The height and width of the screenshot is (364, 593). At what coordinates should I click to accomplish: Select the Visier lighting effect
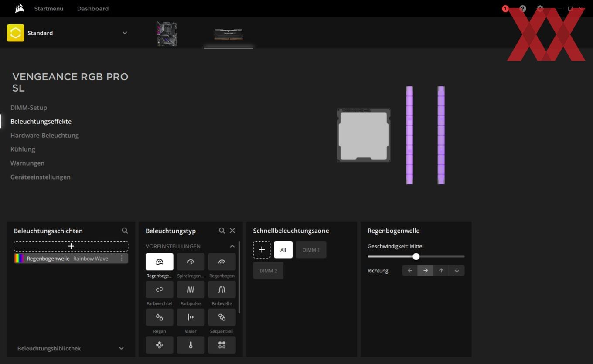coord(191,317)
